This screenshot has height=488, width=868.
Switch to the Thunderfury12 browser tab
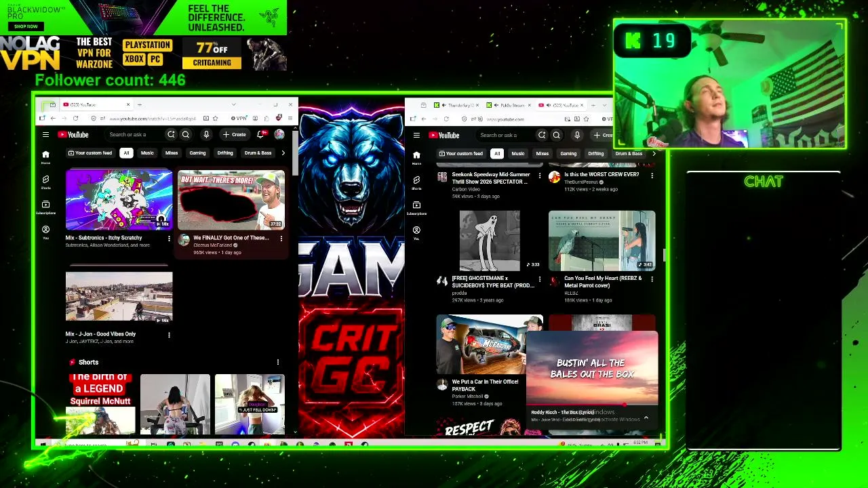coord(456,105)
